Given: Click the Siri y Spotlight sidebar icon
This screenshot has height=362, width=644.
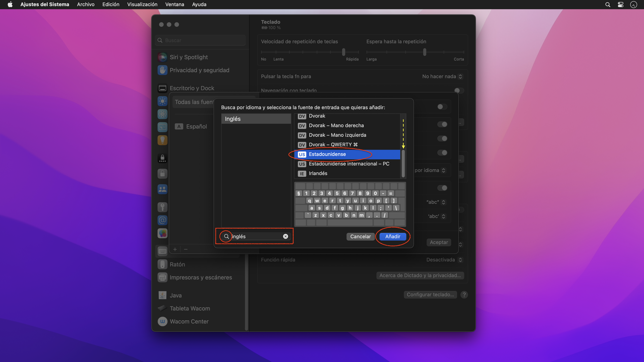Looking at the screenshot, I should [x=162, y=57].
